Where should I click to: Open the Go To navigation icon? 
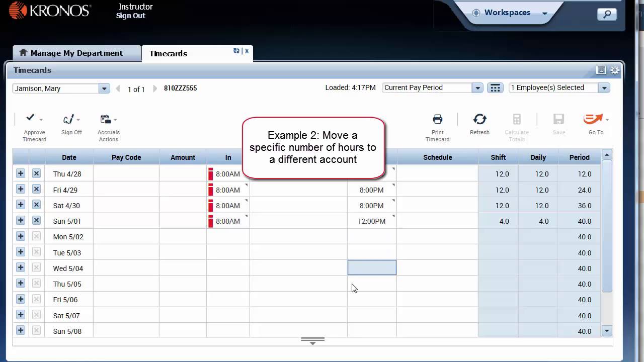(x=593, y=119)
